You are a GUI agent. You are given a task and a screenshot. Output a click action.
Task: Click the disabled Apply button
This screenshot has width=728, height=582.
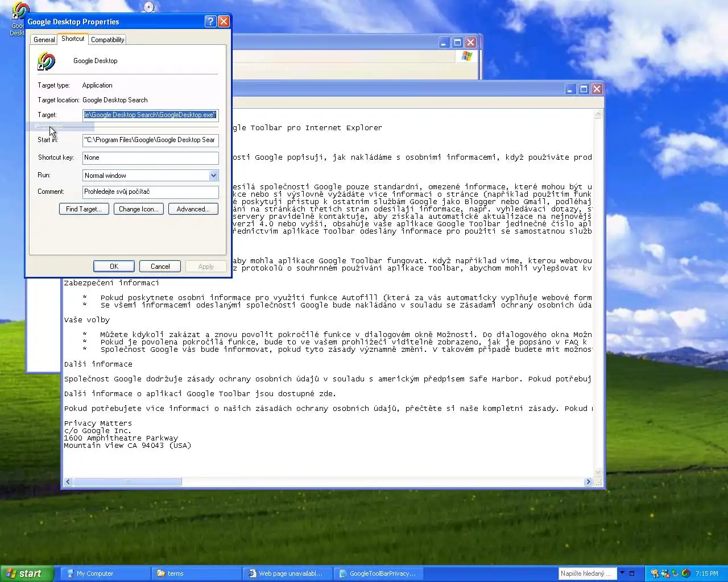click(206, 267)
